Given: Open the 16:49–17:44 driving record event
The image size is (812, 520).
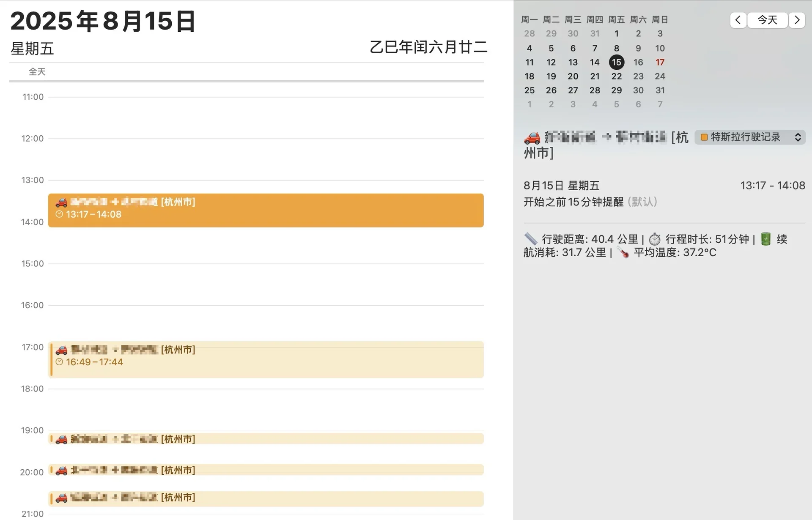Looking at the screenshot, I should [266, 360].
